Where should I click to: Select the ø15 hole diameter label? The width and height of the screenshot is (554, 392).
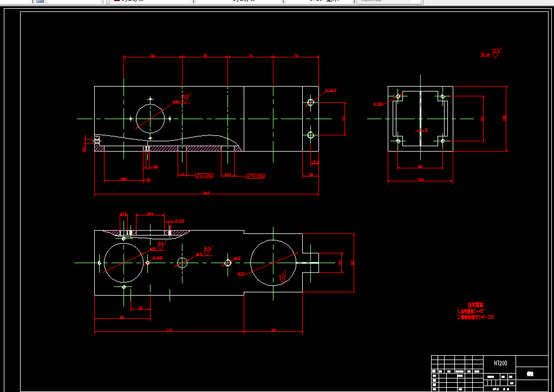pos(199,254)
